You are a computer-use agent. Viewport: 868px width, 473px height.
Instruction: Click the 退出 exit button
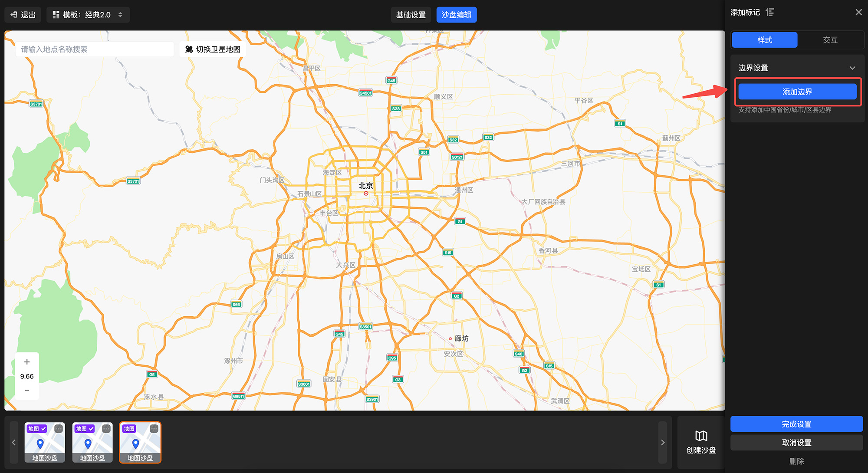23,15
